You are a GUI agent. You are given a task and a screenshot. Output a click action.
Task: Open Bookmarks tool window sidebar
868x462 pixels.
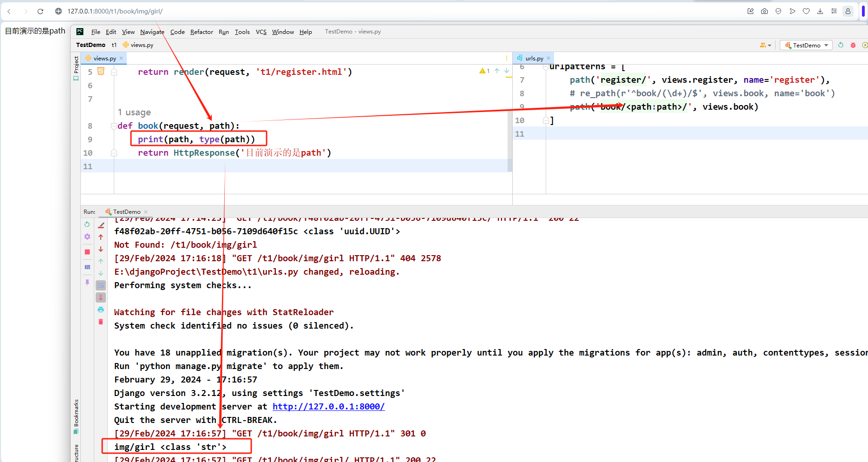[x=76, y=416]
